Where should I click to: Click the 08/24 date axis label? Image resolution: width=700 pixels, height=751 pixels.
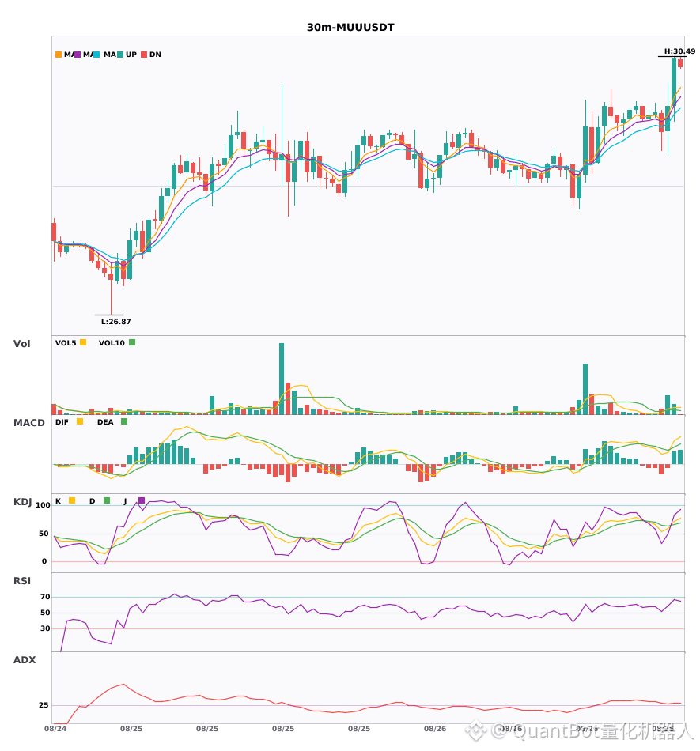[x=55, y=729]
